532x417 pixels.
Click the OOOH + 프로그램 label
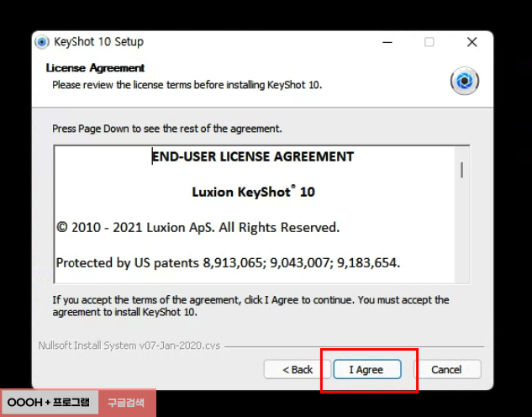click(50, 403)
